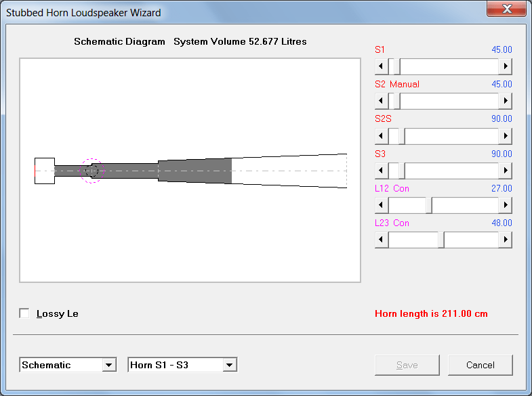The image size is (532, 396).
Task: Open the Horn S1 - S3 dropdown
Action: (230, 365)
